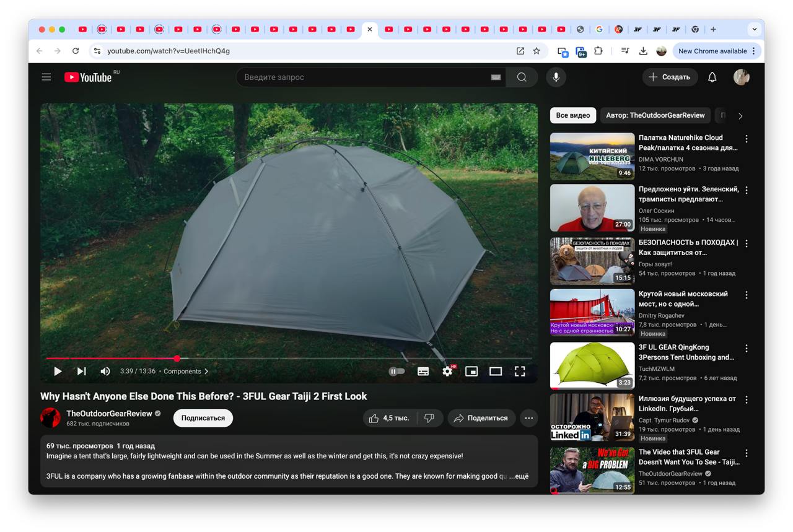The height and width of the screenshot is (532, 793).
Task: Enter full screen mode
Action: pyautogui.click(x=520, y=372)
